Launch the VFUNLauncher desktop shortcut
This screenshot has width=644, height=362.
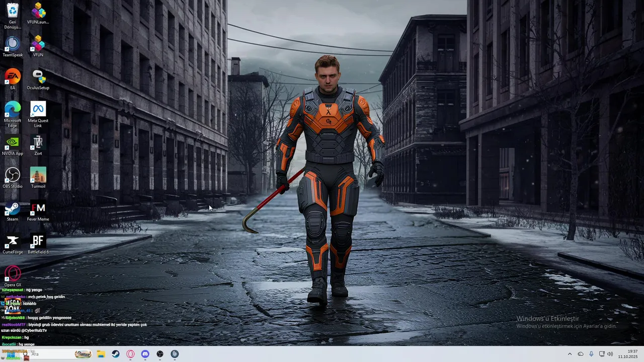point(38,14)
